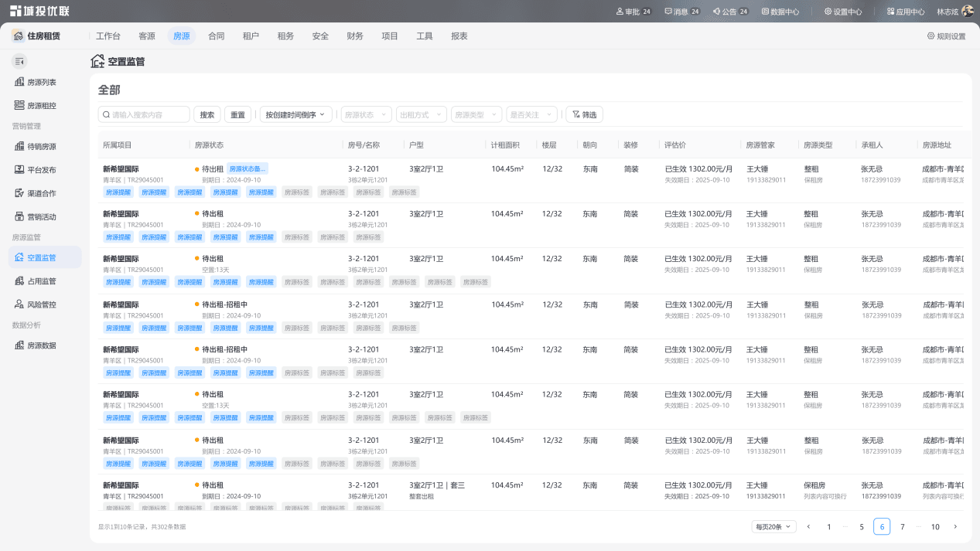Image resolution: width=980 pixels, height=551 pixels.
Task: Open 数据中心 from the top bar
Action: pos(780,12)
